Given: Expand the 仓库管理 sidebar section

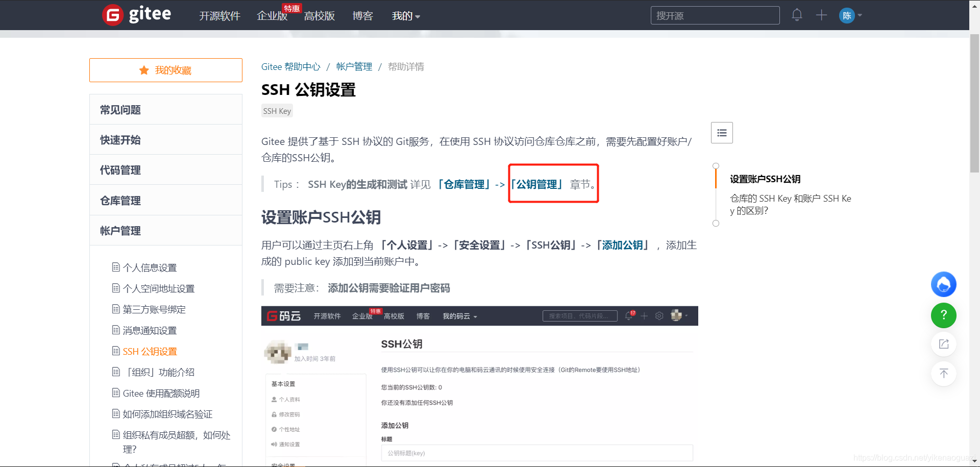Looking at the screenshot, I should [166, 201].
